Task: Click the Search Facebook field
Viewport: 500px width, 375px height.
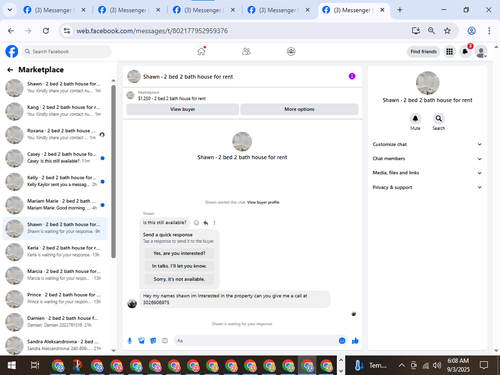Action: point(67,52)
